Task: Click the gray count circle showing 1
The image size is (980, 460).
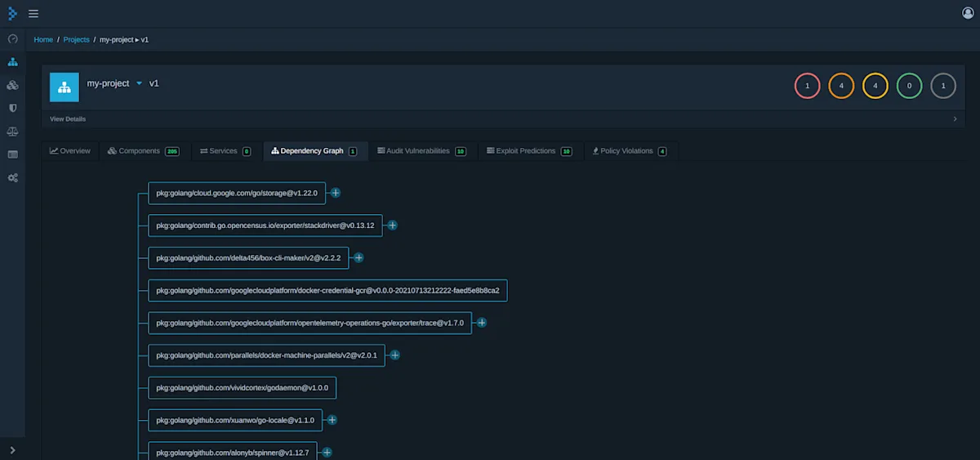Action: point(943,86)
